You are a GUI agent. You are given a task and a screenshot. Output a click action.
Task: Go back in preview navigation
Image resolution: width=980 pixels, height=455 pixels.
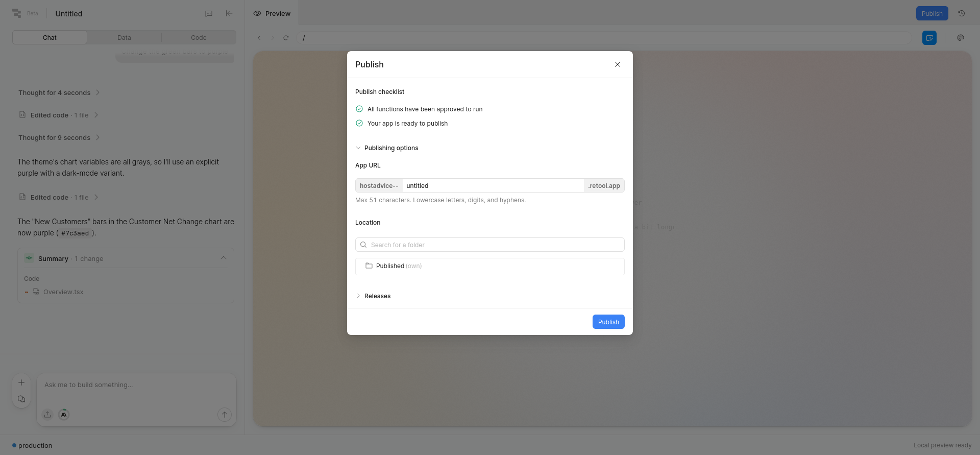click(259, 38)
